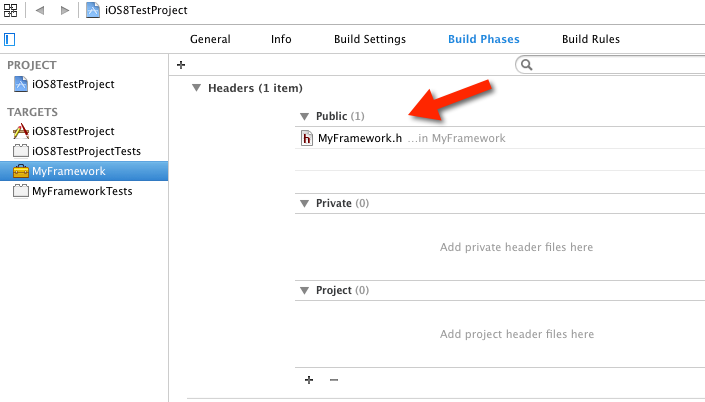The width and height of the screenshot is (705, 402).
Task: Switch to the Build Settings tab
Action: point(370,40)
